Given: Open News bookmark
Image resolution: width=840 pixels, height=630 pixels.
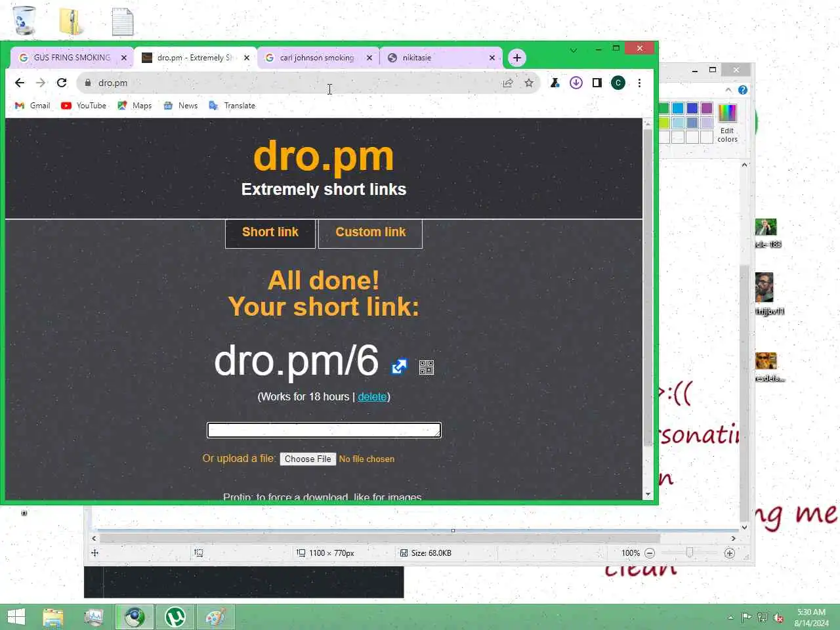Looking at the screenshot, I should [180, 106].
